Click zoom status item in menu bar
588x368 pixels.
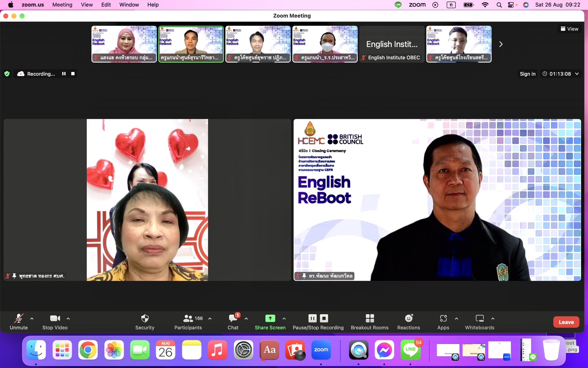coord(417,5)
